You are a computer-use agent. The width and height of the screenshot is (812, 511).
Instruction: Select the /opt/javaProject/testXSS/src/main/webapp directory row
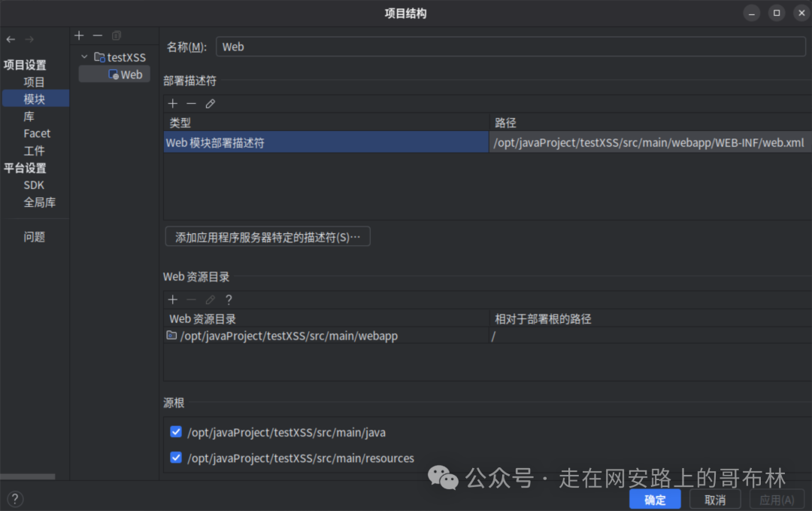pos(326,336)
